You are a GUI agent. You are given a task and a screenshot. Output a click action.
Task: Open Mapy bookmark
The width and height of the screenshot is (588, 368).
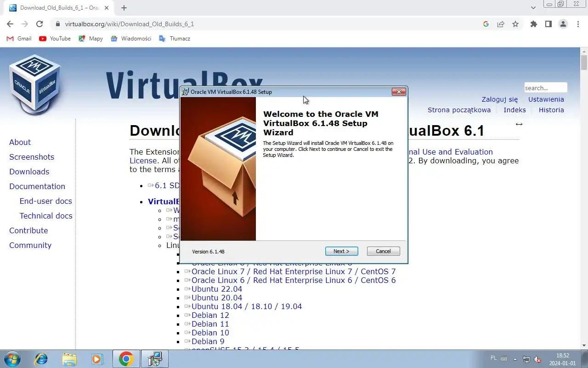[90, 39]
